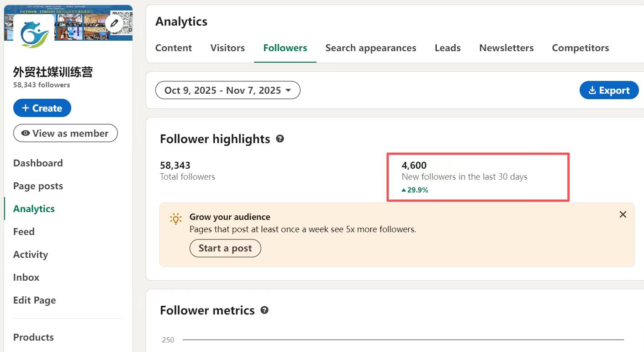Open the Search appearances tab
This screenshot has height=352, width=644.
point(370,48)
